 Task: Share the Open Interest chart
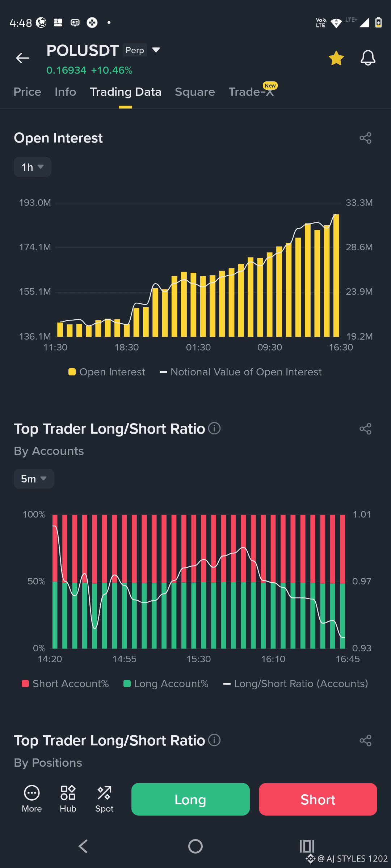[x=365, y=138]
